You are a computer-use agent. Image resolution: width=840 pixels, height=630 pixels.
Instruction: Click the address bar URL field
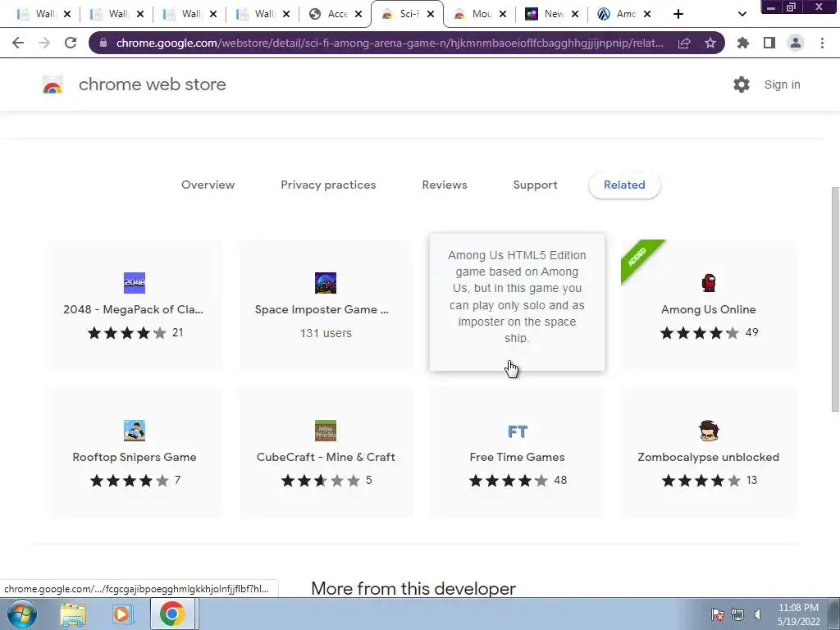[x=390, y=43]
